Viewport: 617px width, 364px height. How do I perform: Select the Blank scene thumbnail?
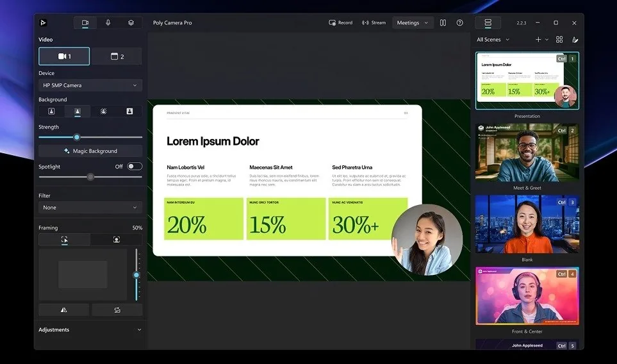pyautogui.click(x=527, y=224)
